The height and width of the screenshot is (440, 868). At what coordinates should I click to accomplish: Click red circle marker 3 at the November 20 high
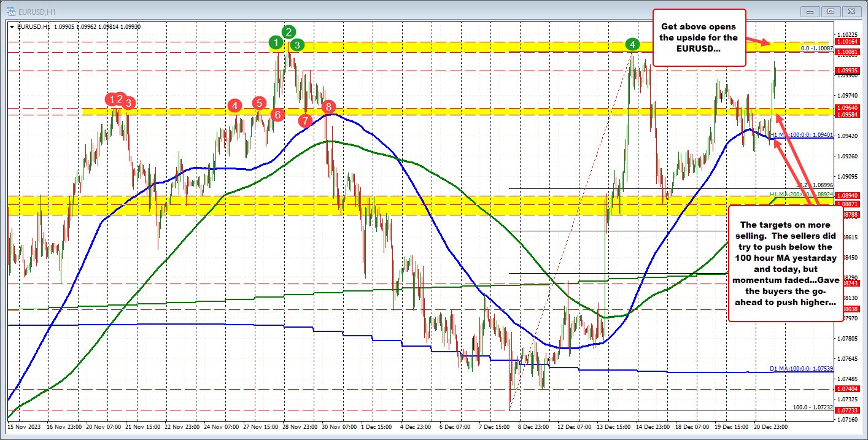(x=128, y=103)
